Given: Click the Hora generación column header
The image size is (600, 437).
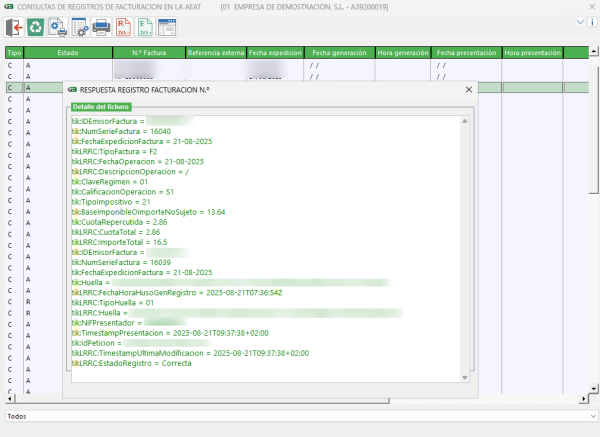Looking at the screenshot, I should coord(403,51).
